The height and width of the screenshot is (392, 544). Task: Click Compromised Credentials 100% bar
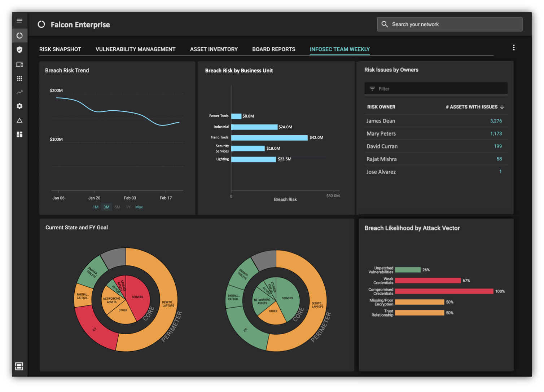click(x=444, y=291)
